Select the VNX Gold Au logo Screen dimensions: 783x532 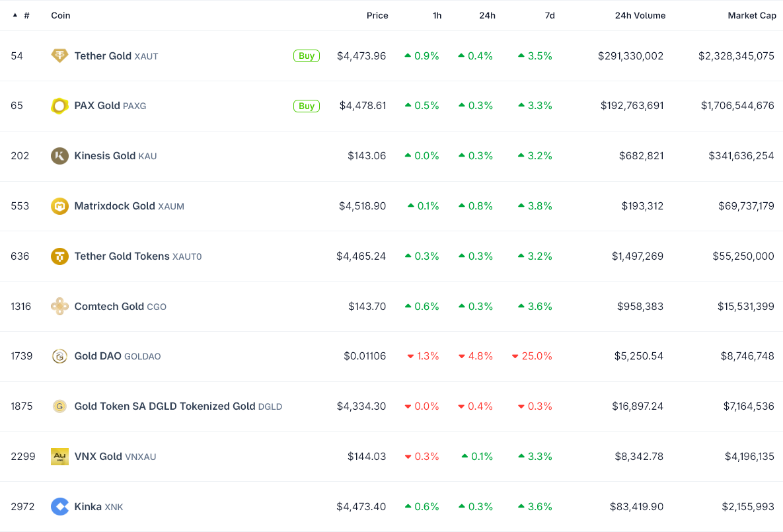coord(59,456)
